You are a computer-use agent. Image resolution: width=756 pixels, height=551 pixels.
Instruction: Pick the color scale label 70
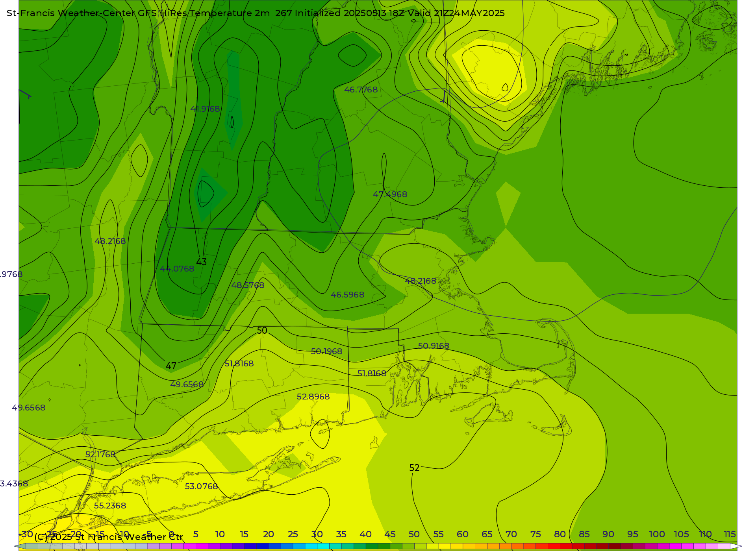click(x=511, y=534)
